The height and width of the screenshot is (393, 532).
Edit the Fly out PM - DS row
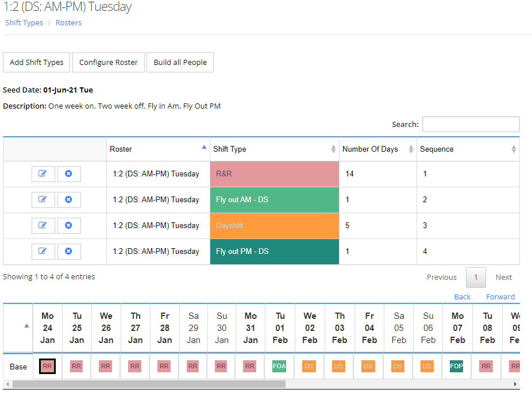pyautogui.click(x=43, y=251)
